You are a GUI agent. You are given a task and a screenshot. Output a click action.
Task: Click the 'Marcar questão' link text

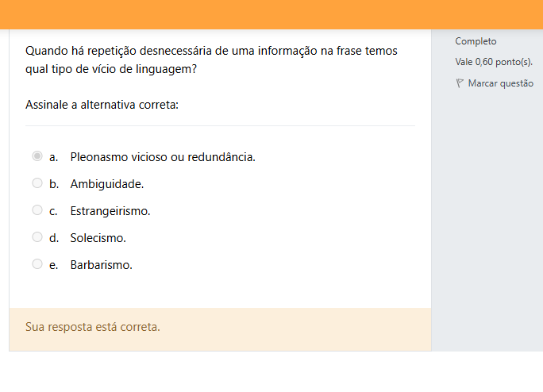click(500, 83)
